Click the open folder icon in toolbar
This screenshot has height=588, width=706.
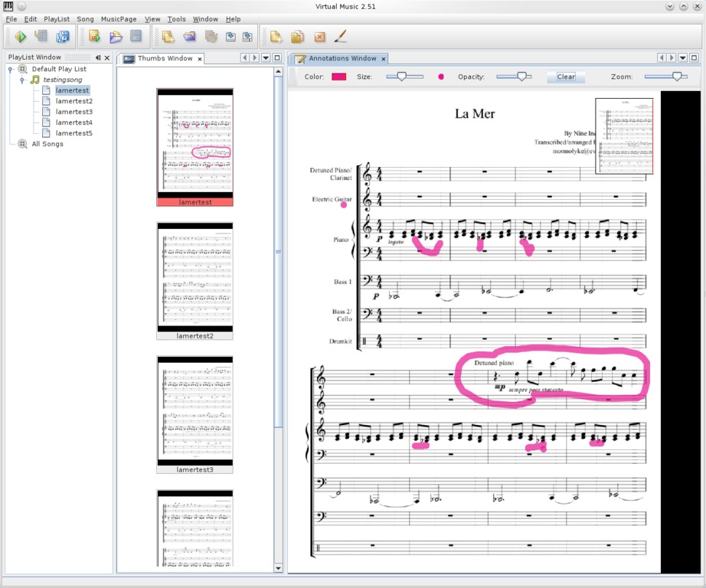pyautogui.click(x=116, y=36)
